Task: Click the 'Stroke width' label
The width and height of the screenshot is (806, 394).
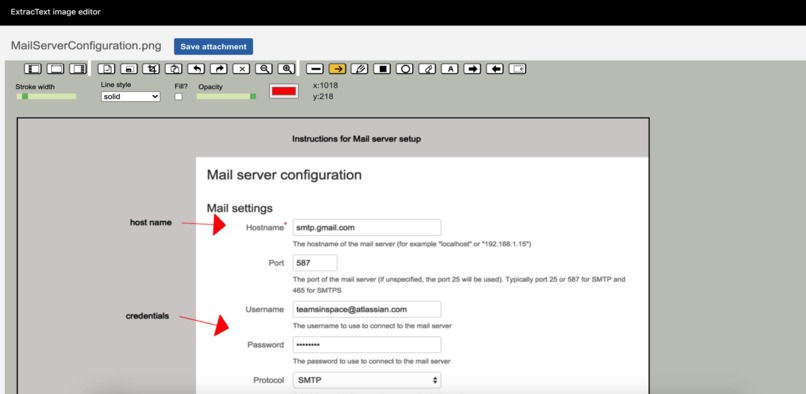Action: click(x=35, y=86)
